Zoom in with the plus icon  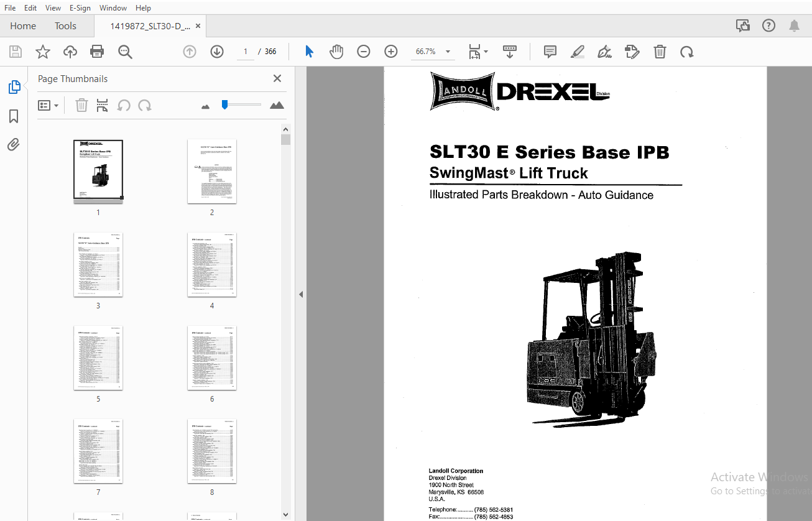[x=391, y=52]
